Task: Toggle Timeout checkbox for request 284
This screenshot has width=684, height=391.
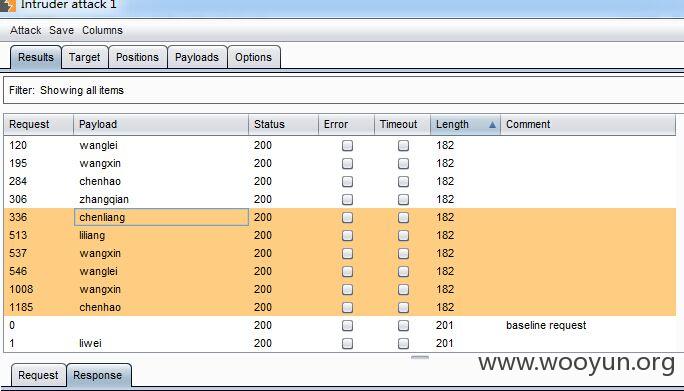Action: tap(403, 181)
